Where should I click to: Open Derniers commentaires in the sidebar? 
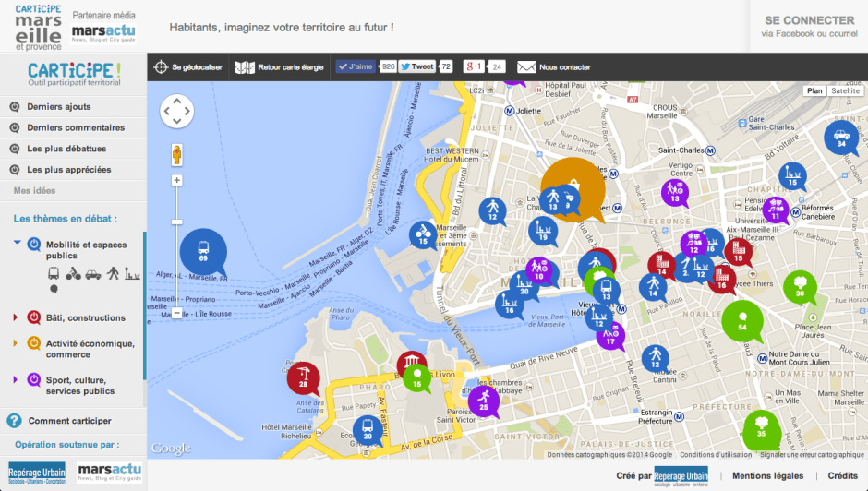(x=75, y=127)
